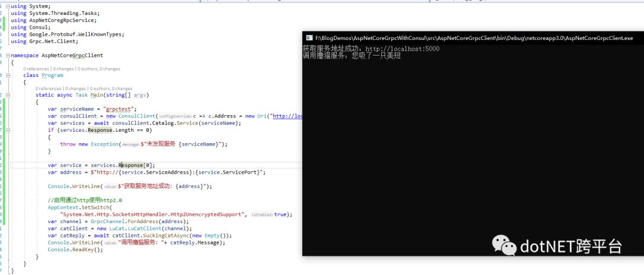Collapse the if services.Response.Length block
644x275 pixels.
point(8,130)
